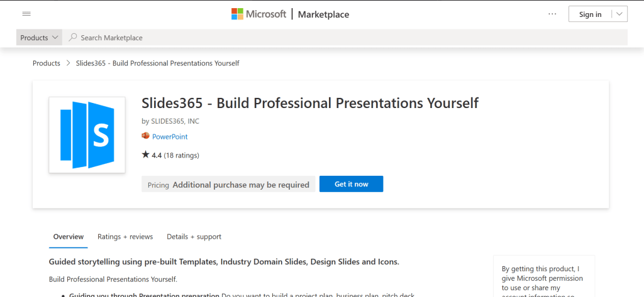Open the more options ellipsis menu
The image size is (644, 297).
[x=552, y=14]
